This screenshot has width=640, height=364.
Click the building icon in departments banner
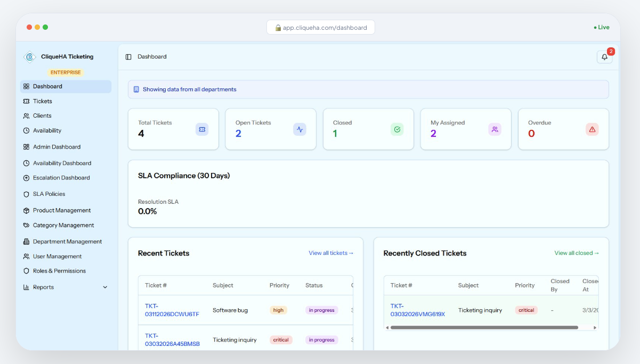pos(136,89)
